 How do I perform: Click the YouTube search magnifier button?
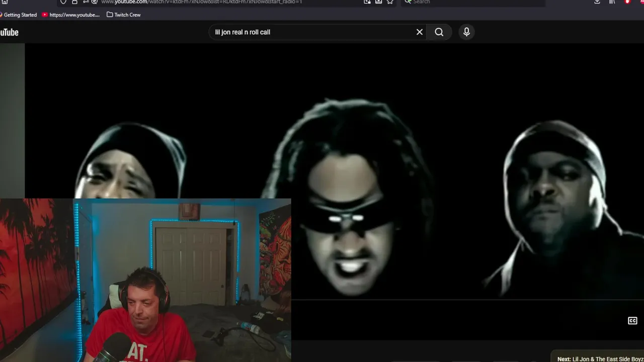click(x=439, y=32)
